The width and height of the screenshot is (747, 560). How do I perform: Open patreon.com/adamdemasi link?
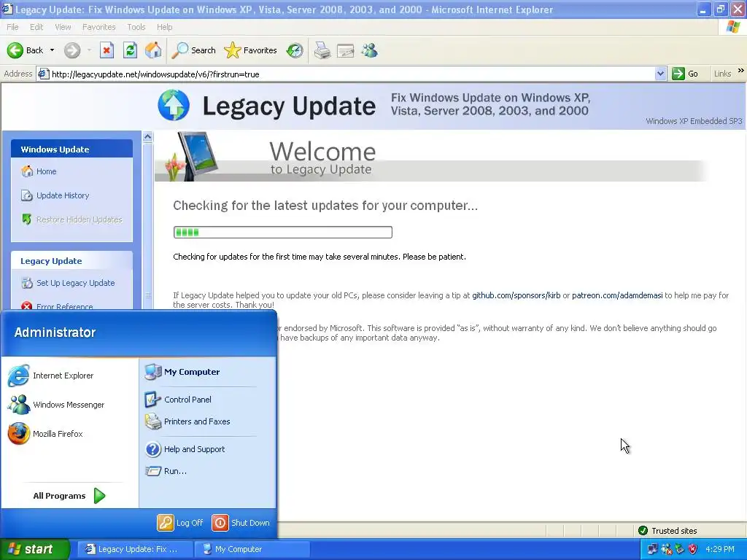617,295
